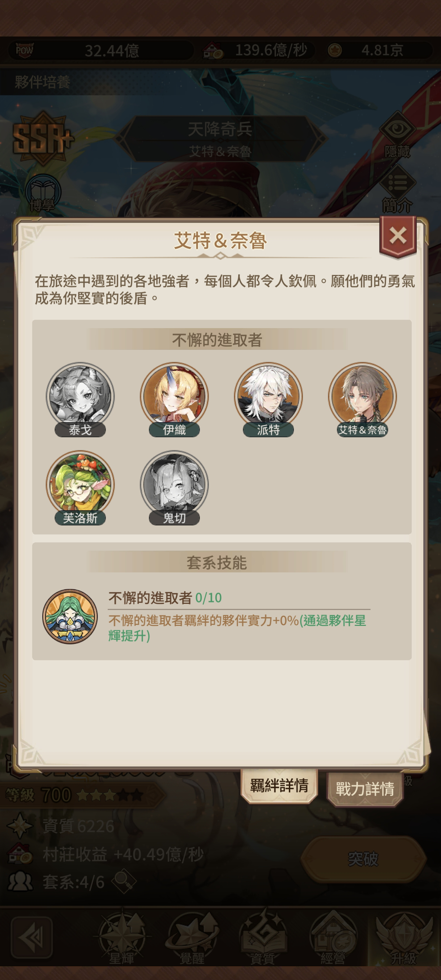Tap the back arrow button
Viewport: 441px width, 980px height.
(32, 937)
